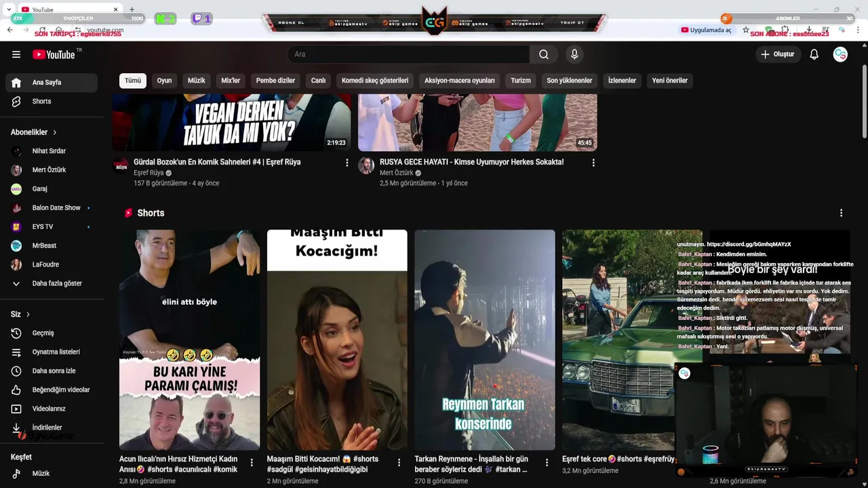The width and height of the screenshot is (868, 488).
Task: Open RUSYA GECE HAYATI video title
Action: point(471,162)
